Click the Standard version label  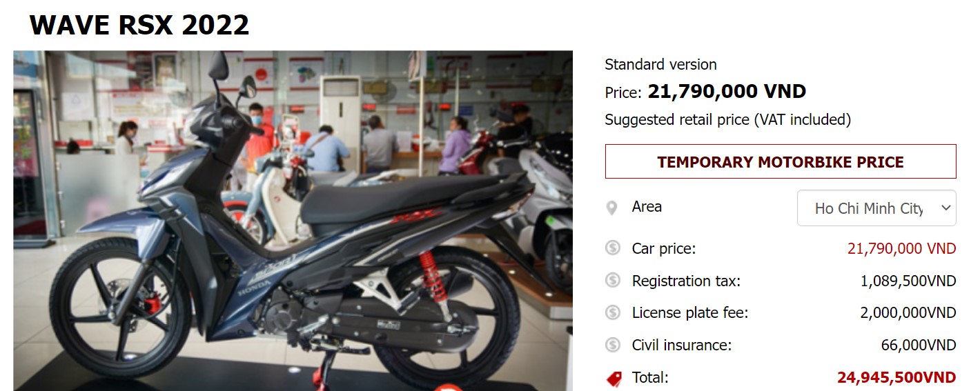click(660, 64)
